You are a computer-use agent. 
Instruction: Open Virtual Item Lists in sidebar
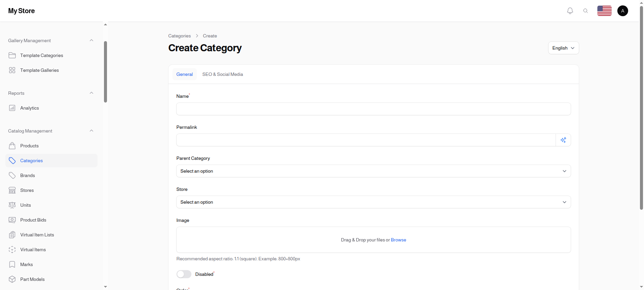click(51, 235)
